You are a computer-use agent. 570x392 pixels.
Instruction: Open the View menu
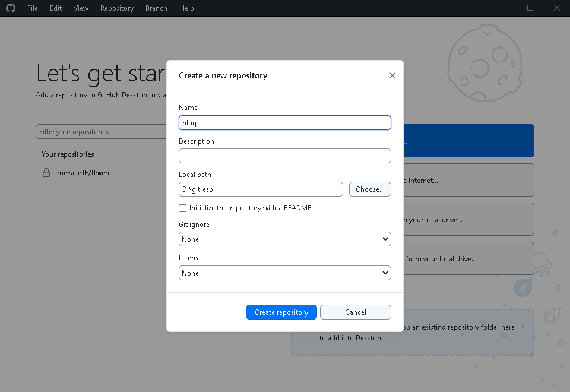pyautogui.click(x=81, y=8)
